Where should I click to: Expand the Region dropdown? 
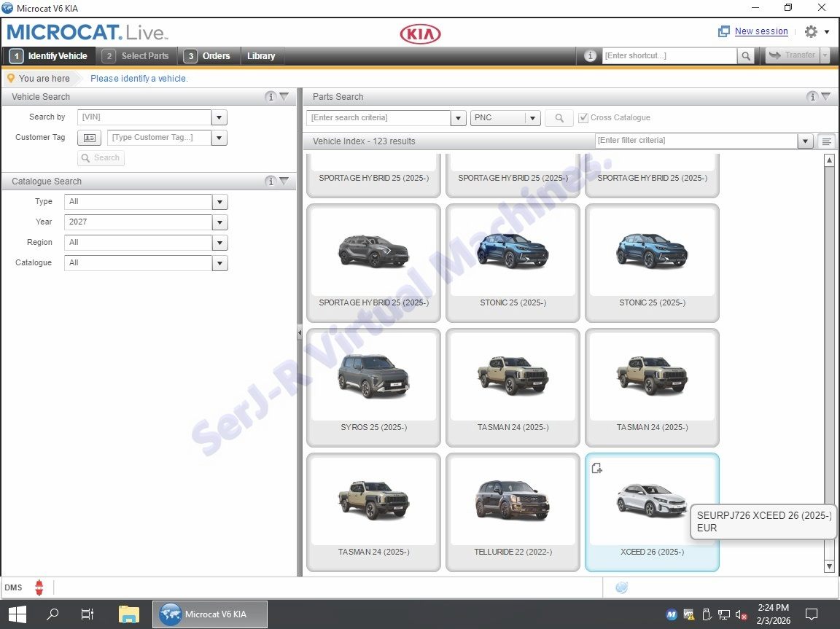pos(219,243)
